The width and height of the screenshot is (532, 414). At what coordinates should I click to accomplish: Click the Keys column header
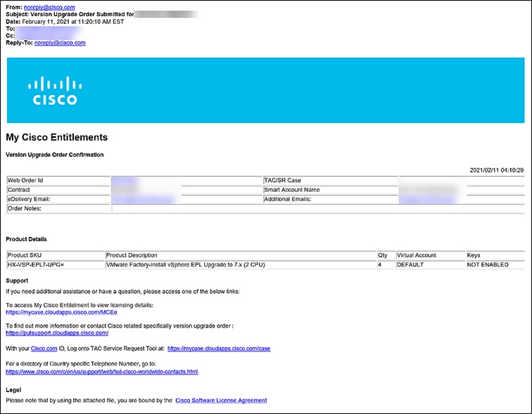click(x=495, y=255)
